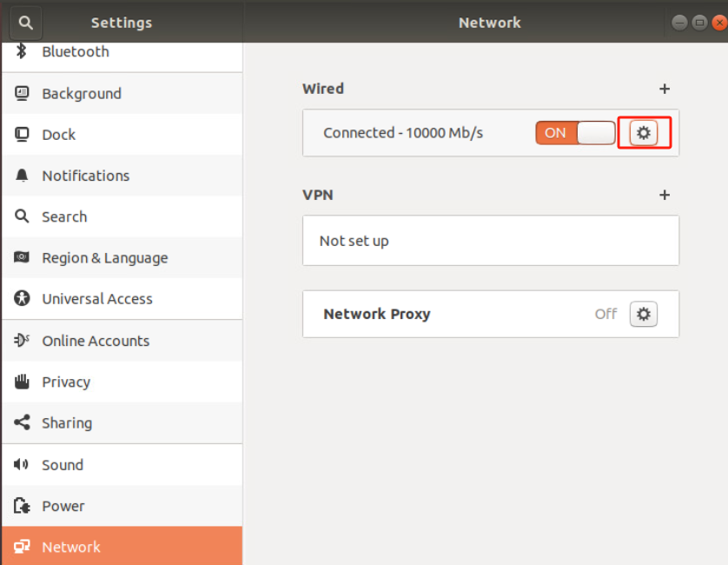Click the Bluetooth icon in sidebar
This screenshot has width=728, height=565.
[22, 51]
